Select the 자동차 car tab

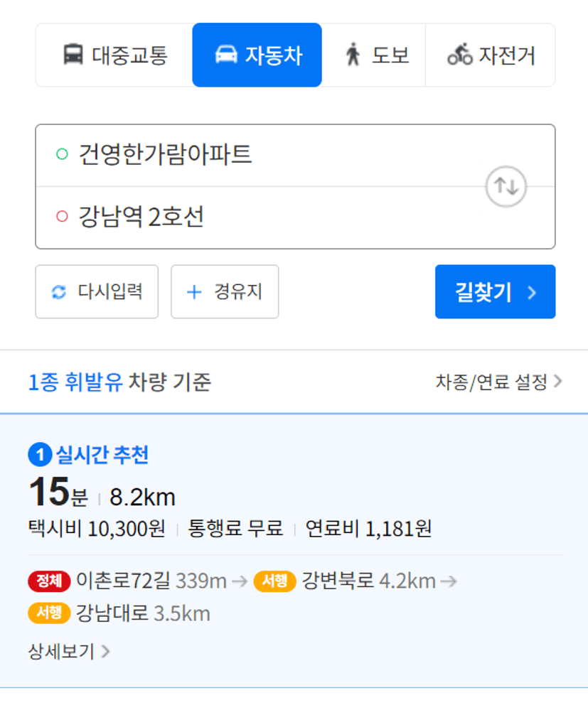point(257,55)
